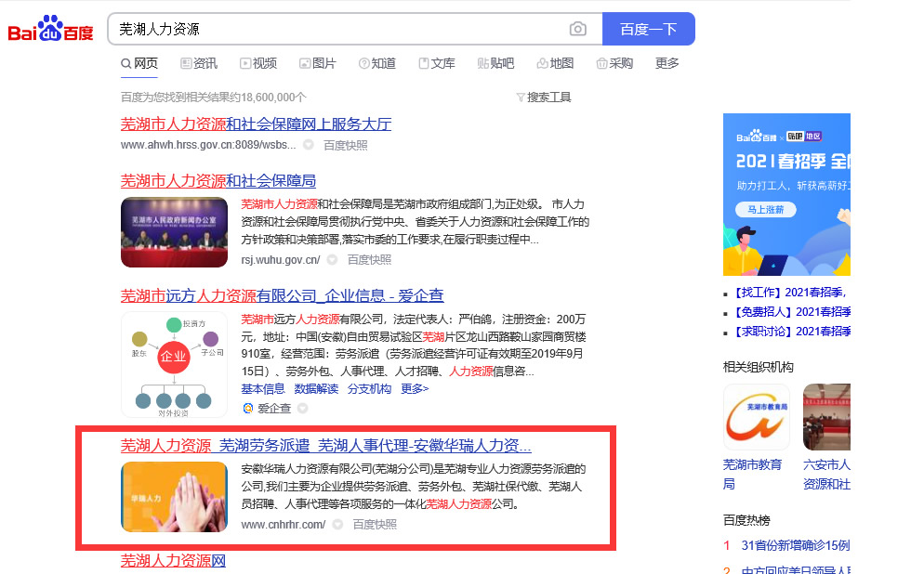The height and width of the screenshot is (574, 924).
Task: Click 更多> in the 爱企查 result
Action: [x=415, y=389]
